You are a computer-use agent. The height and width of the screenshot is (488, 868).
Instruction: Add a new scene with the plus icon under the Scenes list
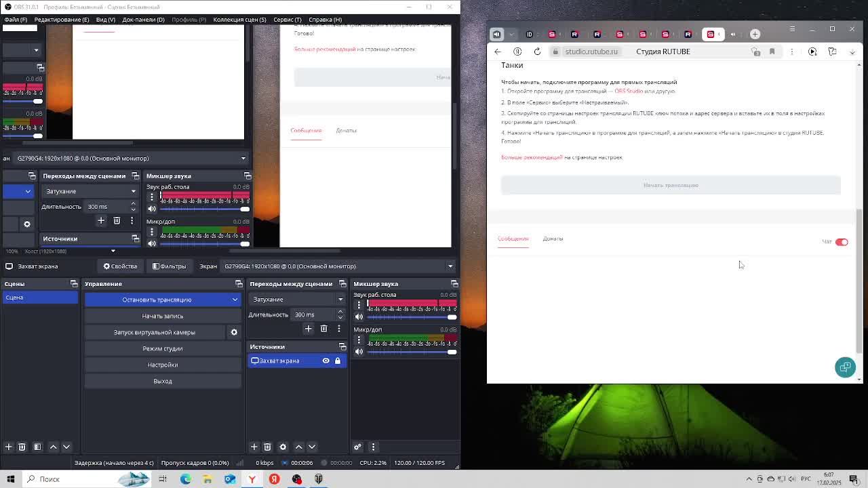pos(8,447)
